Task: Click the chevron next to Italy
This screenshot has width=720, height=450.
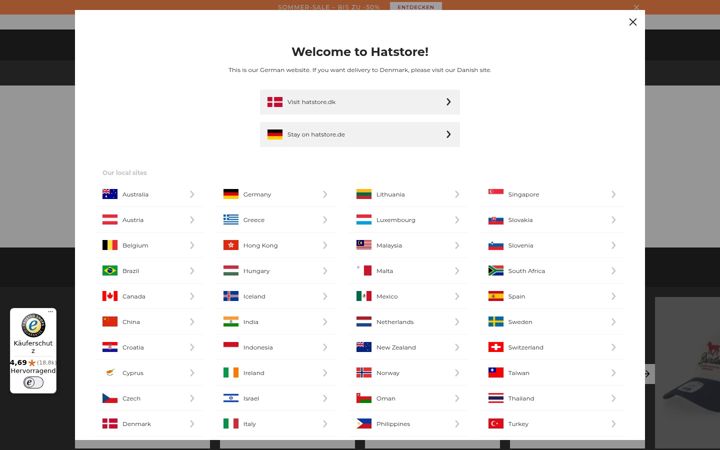Action: coord(325,424)
